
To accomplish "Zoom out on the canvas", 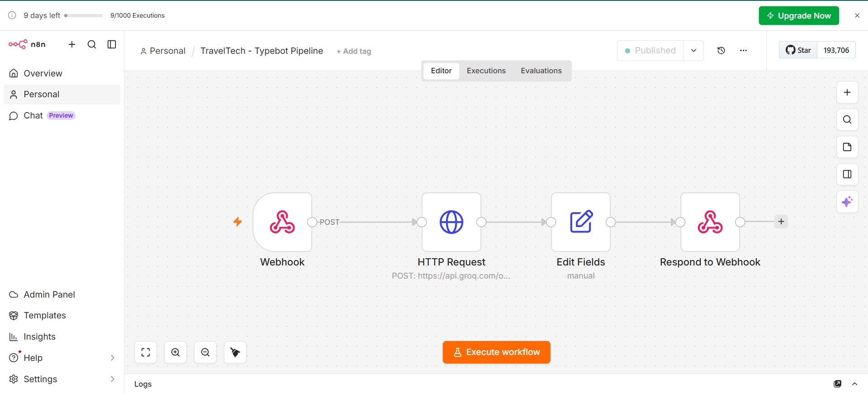I will [x=205, y=352].
